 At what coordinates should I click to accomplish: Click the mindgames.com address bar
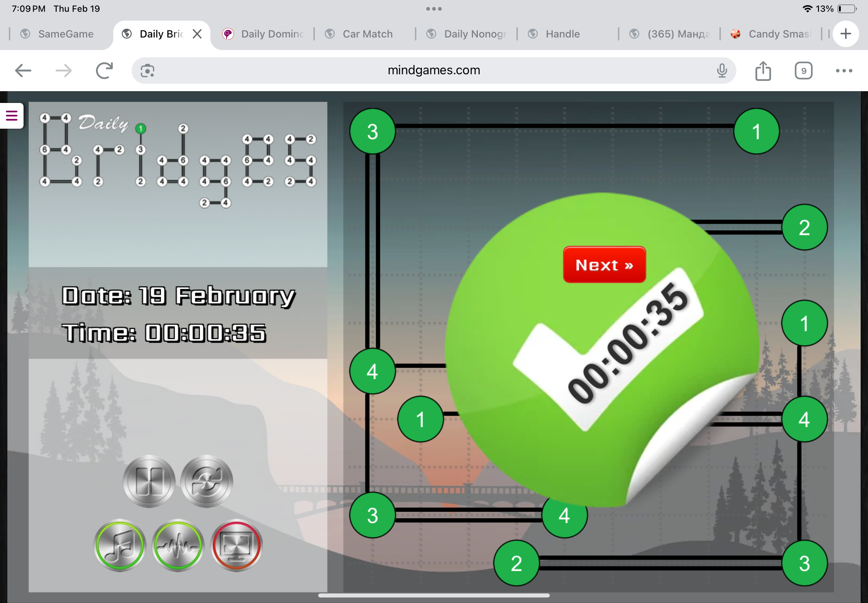[x=433, y=71]
